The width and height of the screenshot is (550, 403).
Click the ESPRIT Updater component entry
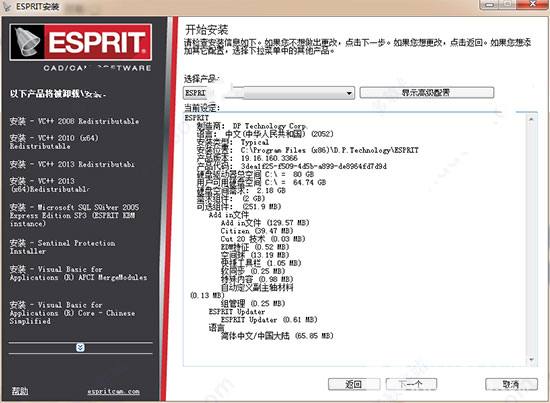269,320
